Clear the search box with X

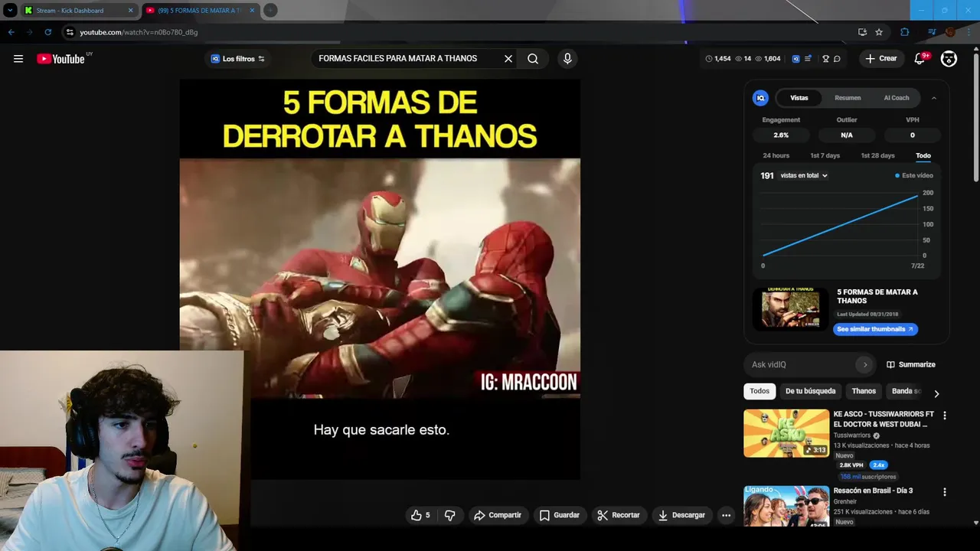point(508,59)
